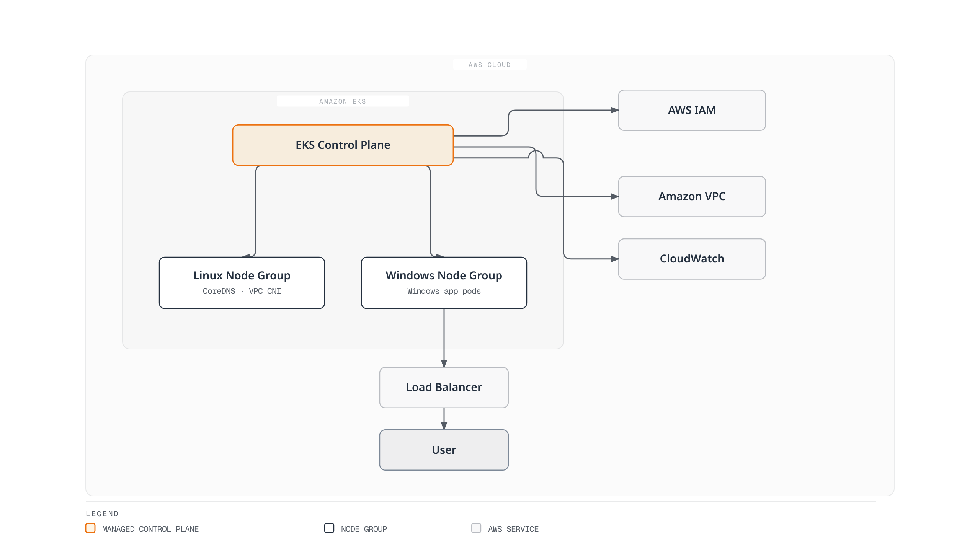Select the EKS Control Plane node
This screenshot has width=980, height=551.
click(343, 145)
